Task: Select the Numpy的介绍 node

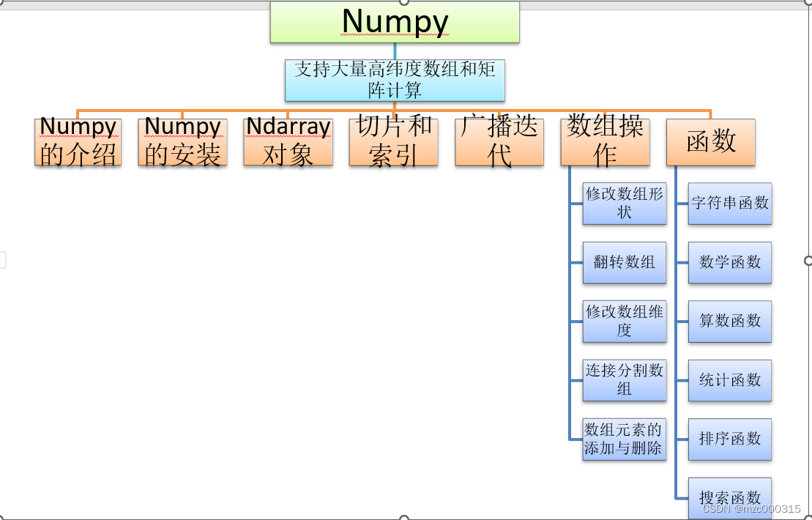Action: [x=78, y=142]
